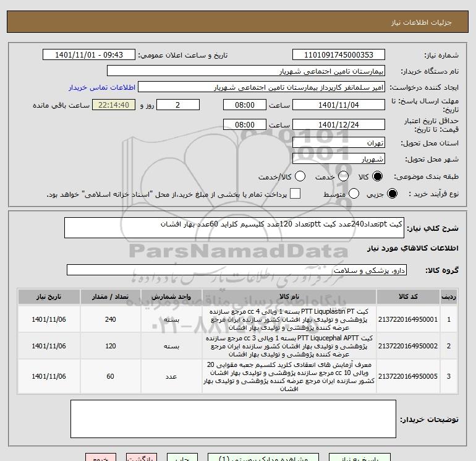Click the تعداد / مقدار column header

[x=111, y=296]
